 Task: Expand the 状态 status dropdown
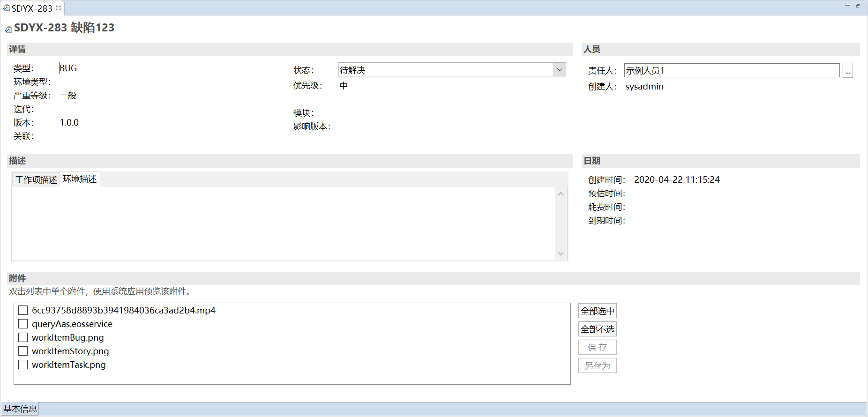pyautogui.click(x=559, y=70)
